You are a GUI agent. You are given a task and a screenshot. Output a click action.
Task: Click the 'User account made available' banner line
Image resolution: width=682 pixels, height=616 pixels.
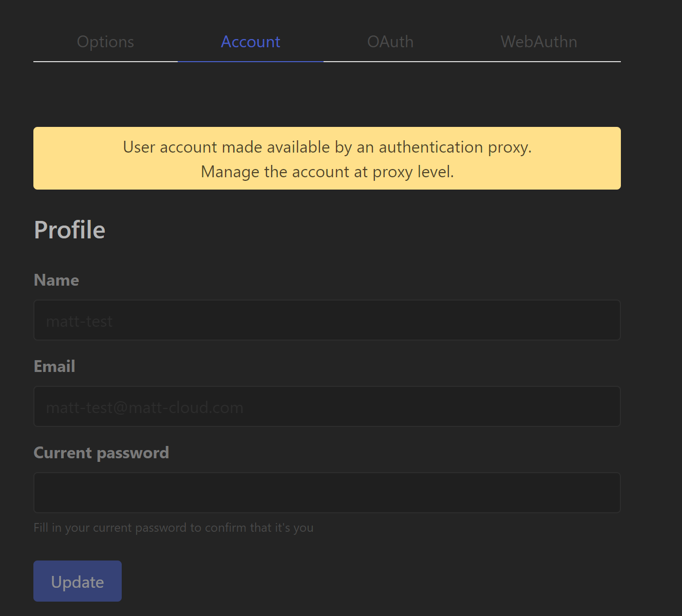(327, 147)
